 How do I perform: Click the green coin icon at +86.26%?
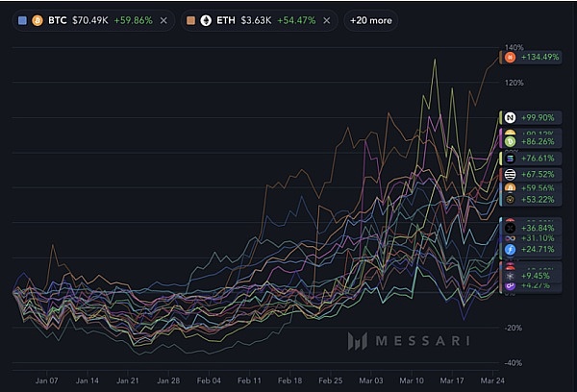(510, 141)
